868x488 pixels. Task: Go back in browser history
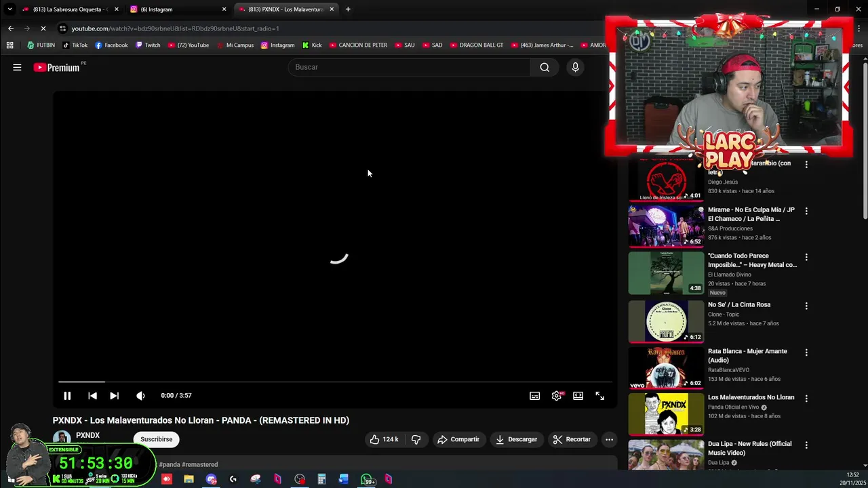coord(11,28)
